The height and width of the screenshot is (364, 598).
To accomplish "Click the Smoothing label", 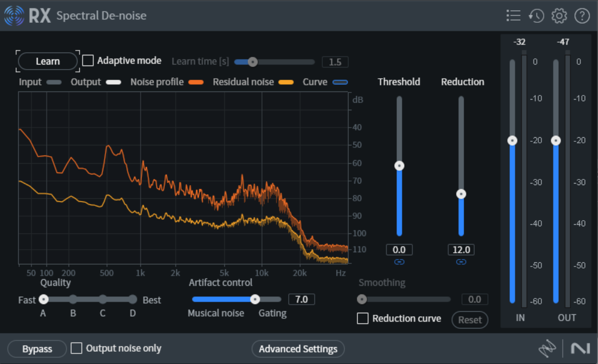I will (382, 283).
